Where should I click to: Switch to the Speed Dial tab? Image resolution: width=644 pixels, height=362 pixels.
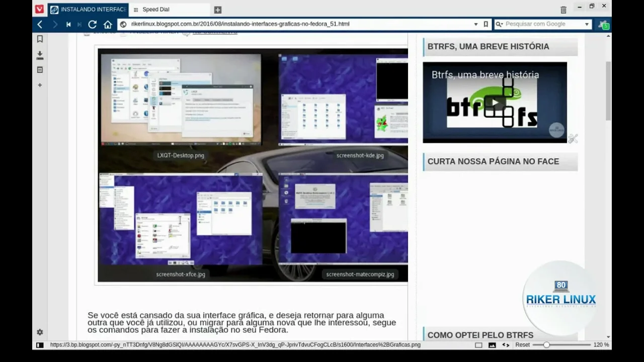tap(169, 10)
